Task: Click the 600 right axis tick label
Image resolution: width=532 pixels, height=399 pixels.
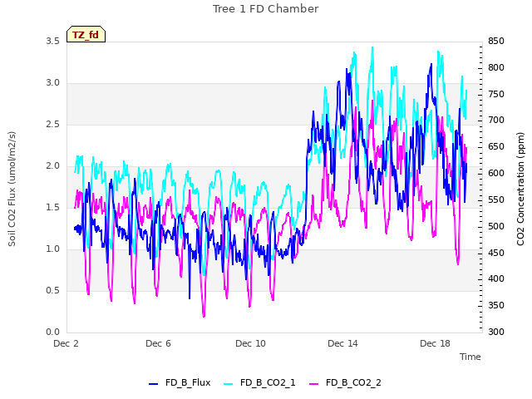Action: pos(496,173)
